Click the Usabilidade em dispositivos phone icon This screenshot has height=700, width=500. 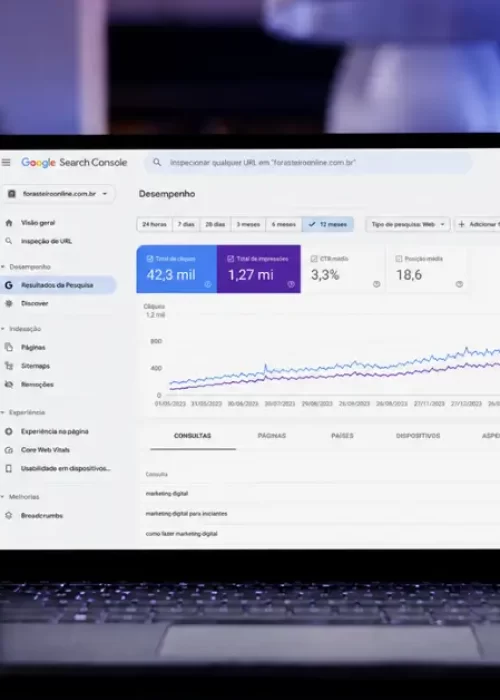[8, 468]
